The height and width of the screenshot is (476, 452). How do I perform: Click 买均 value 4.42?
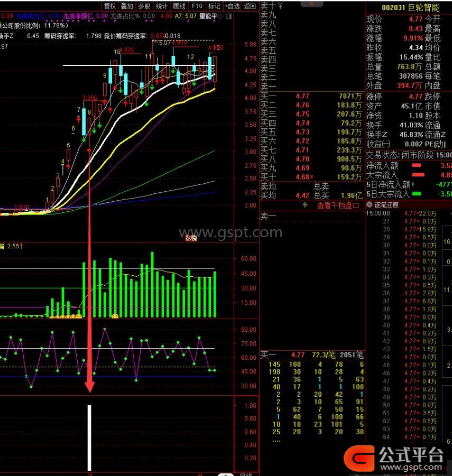point(302,195)
